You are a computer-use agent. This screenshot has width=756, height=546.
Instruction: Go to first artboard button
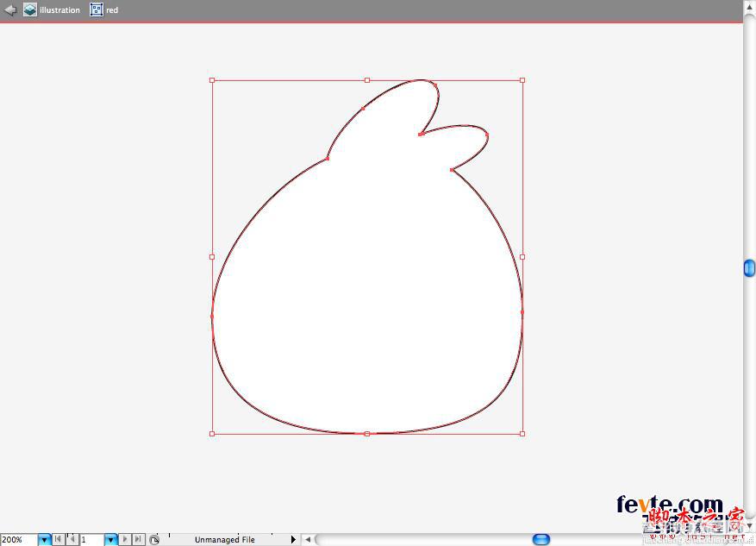click(x=58, y=539)
